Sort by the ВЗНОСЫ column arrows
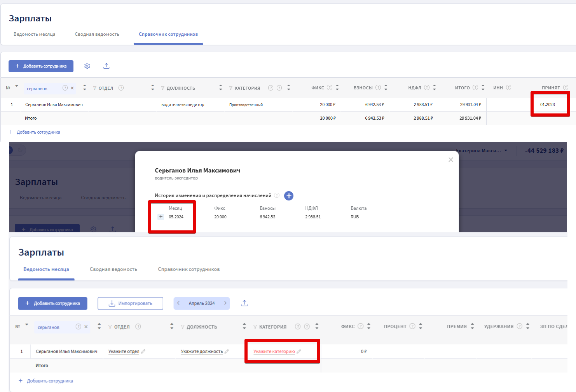Image resolution: width=576 pixels, height=392 pixels. click(386, 87)
